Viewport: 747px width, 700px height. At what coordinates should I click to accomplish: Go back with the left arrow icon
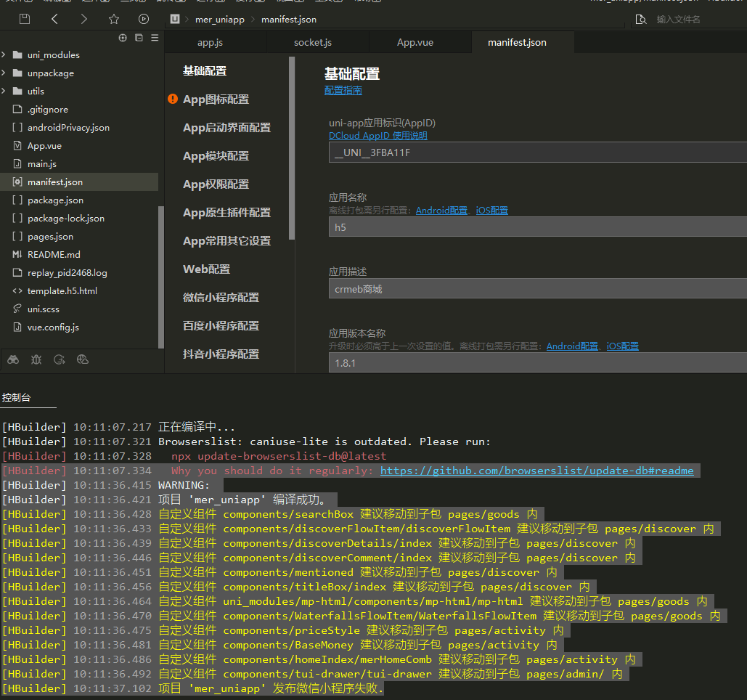(x=54, y=19)
